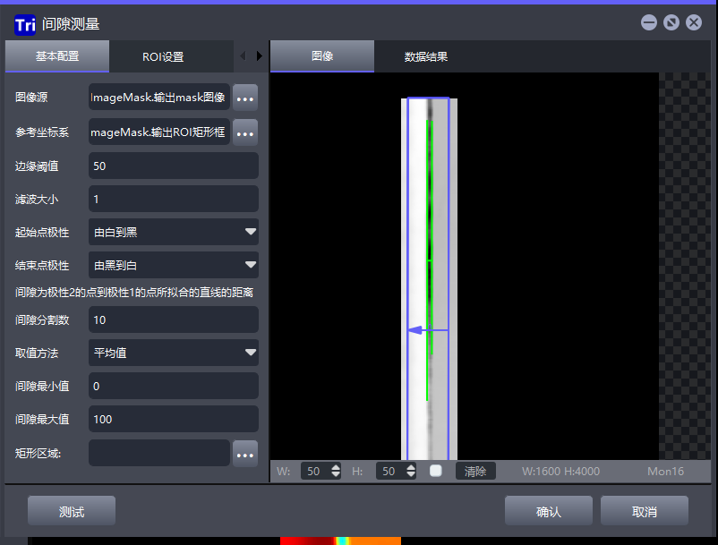Click the Tri application logo icon

tap(24, 23)
